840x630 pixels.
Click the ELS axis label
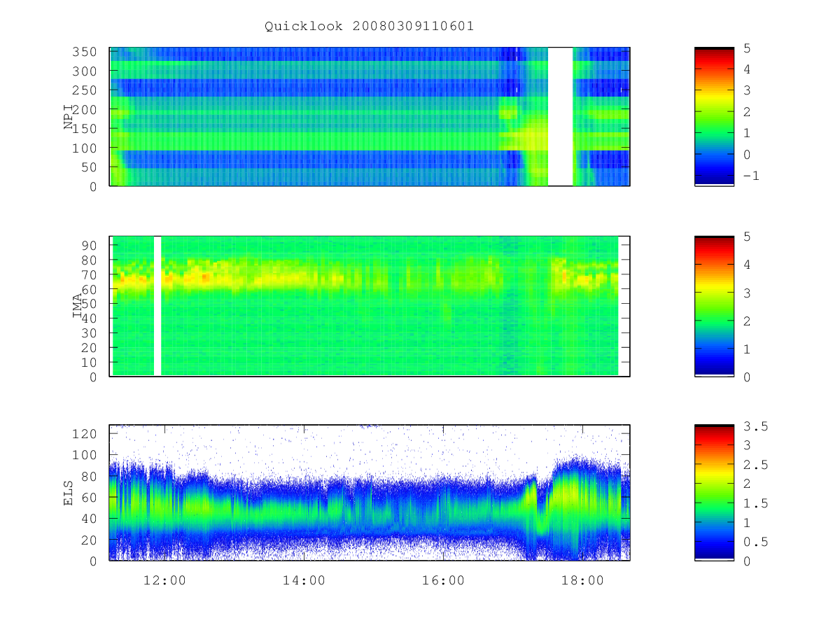(x=69, y=493)
